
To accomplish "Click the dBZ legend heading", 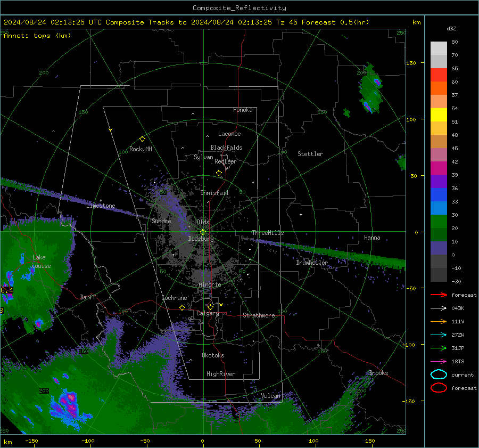I will click(x=451, y=29).
